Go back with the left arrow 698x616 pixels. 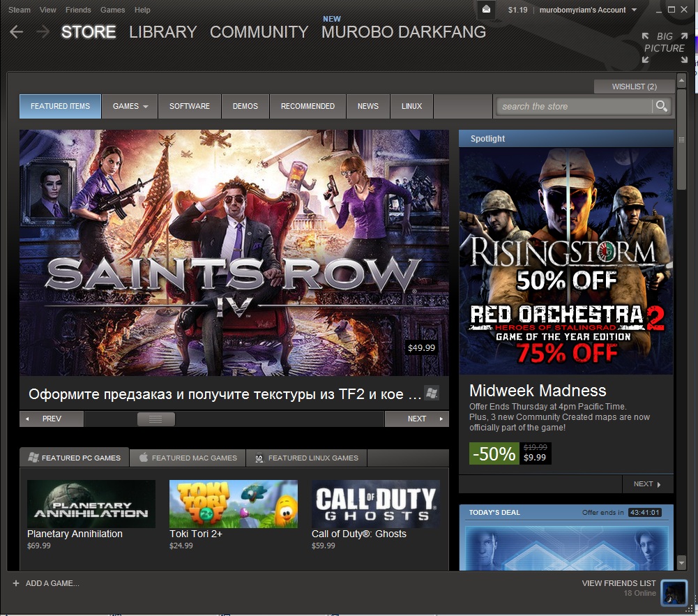click(x=17, y=31)
